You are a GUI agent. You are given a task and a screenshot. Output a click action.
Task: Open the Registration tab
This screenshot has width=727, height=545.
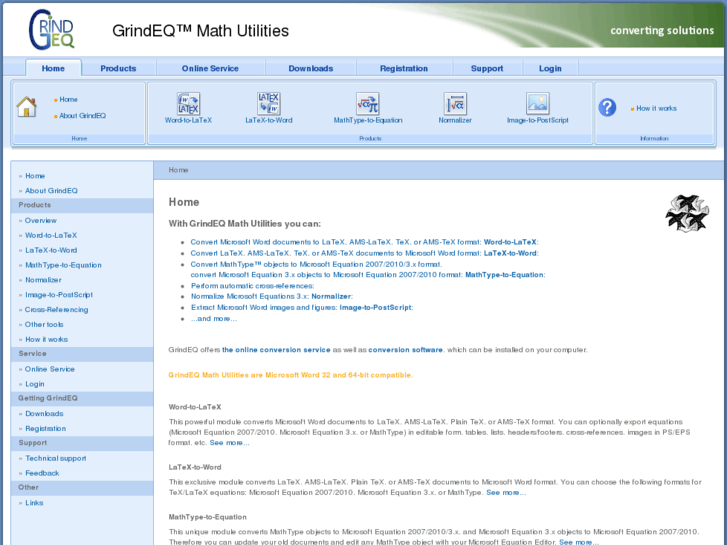coord(404,68)
